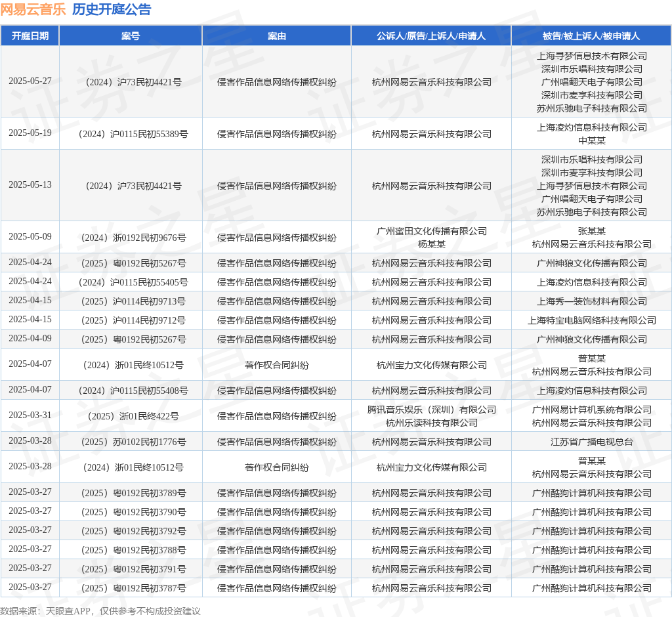The image size is (672, 617).
Task: Select the date cell 2025-03-31
Action: [30, 415]
